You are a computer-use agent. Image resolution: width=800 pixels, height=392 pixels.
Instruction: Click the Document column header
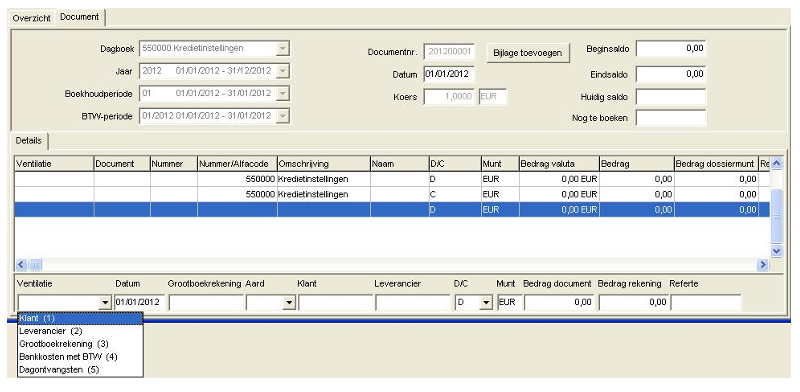tap(122, 164)
